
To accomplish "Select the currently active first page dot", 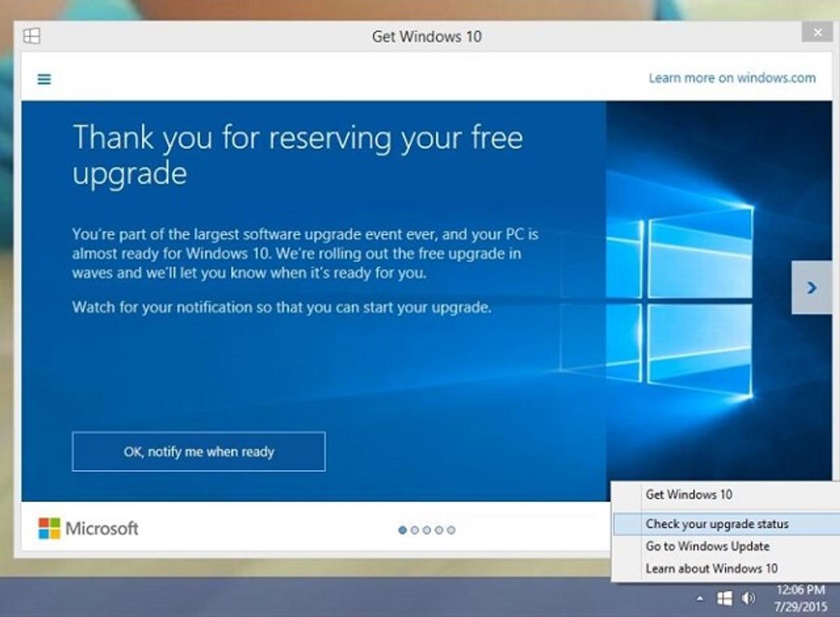I will coord(402,529).
